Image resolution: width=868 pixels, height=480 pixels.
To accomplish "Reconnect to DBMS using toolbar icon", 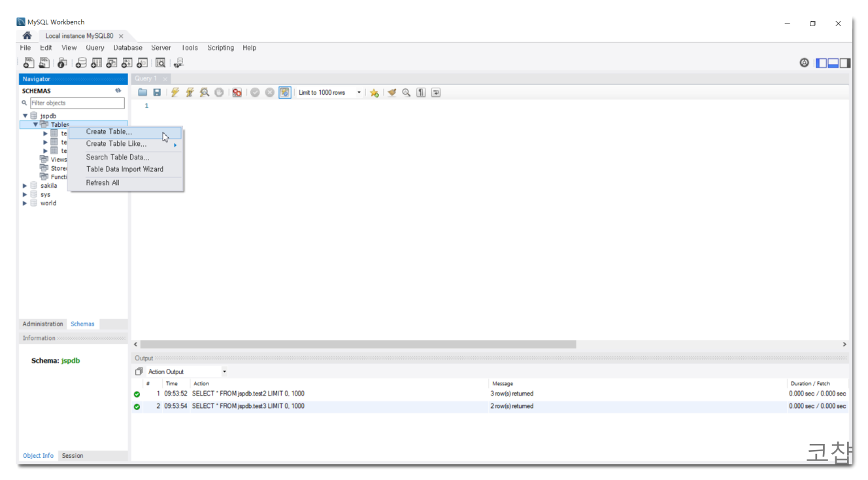I will (178, 63).
